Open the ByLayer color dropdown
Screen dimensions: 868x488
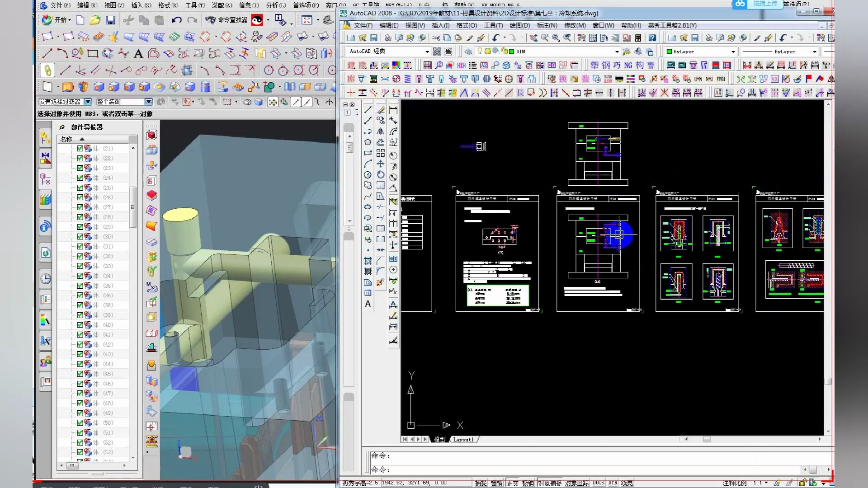733,52
